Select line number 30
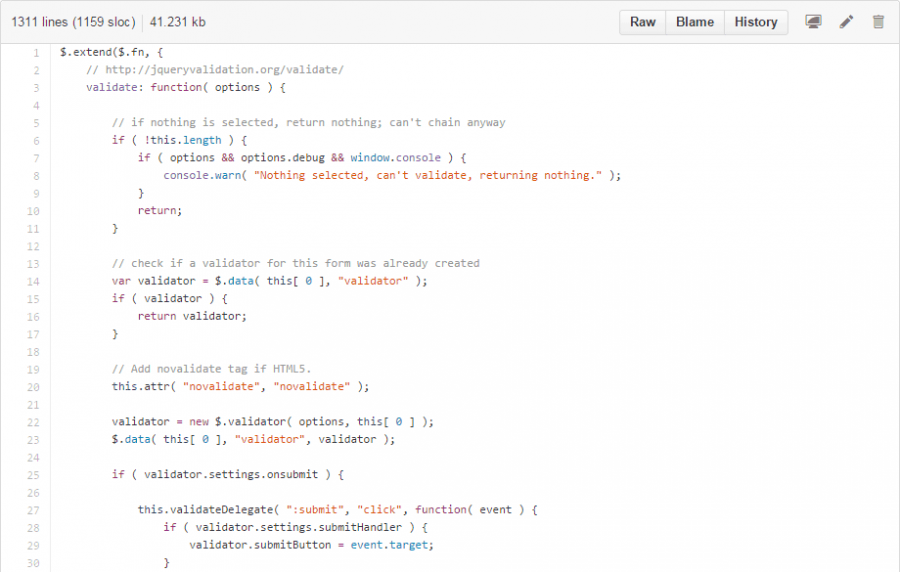The image size is (900, 572). [34, 562]
